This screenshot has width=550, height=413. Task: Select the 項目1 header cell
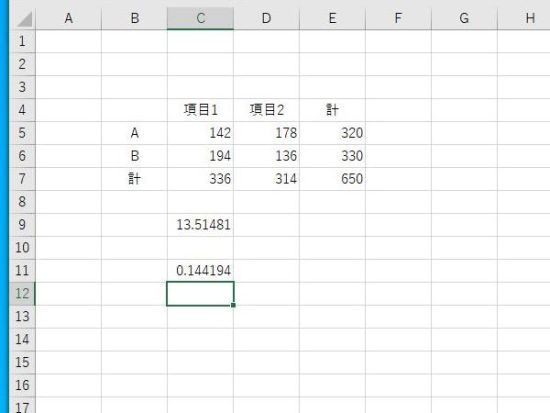(x=200, y=110)
